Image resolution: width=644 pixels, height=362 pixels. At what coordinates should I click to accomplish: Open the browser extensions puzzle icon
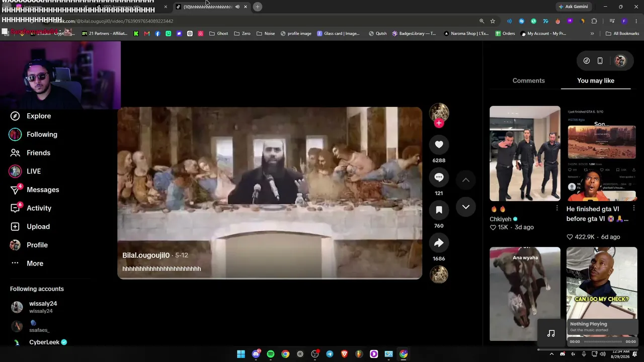[594, 21]
